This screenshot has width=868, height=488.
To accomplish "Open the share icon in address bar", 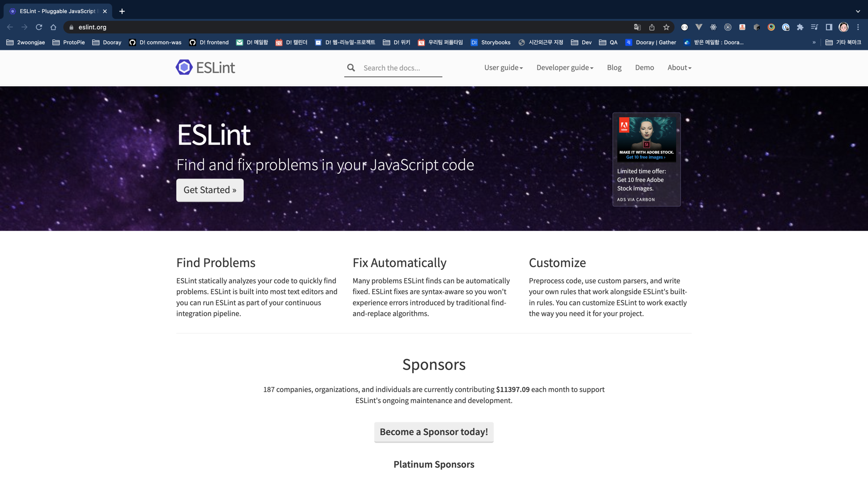I will 652,27.
